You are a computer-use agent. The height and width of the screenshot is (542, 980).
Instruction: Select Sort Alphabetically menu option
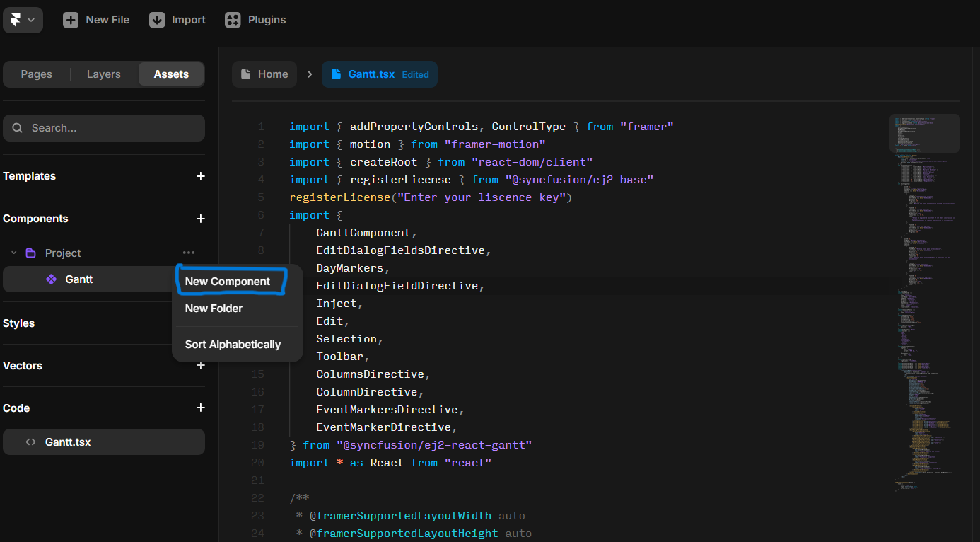tap(233, 345)
